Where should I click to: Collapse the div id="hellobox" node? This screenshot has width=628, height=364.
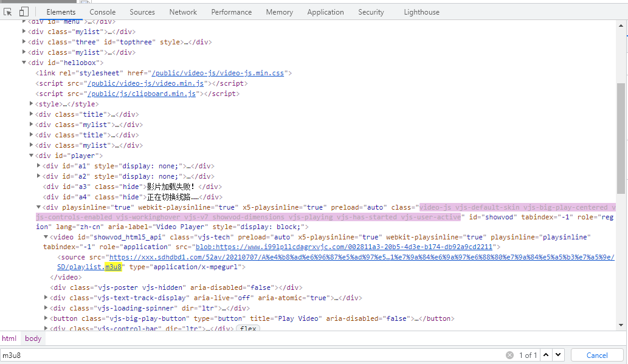(x=24, y=63)
